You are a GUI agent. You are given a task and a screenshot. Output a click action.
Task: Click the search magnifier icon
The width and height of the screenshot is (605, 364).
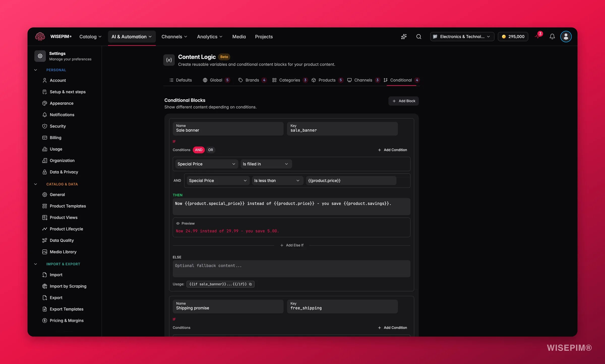419,37
